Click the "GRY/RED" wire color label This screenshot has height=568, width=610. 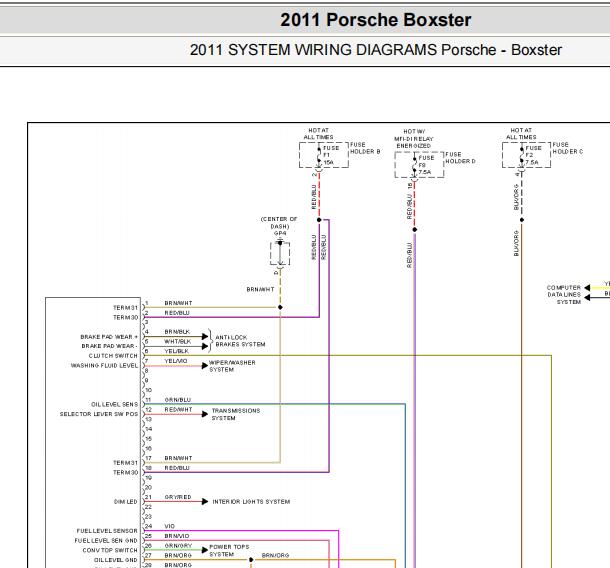coord(178,497)
